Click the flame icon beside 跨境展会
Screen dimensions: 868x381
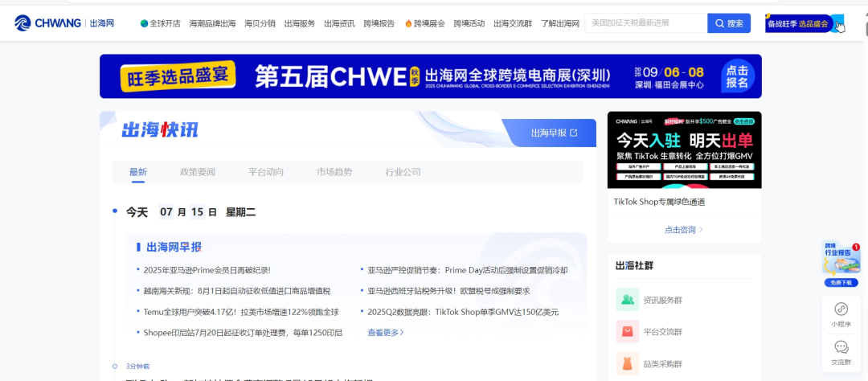pos(408,24)
